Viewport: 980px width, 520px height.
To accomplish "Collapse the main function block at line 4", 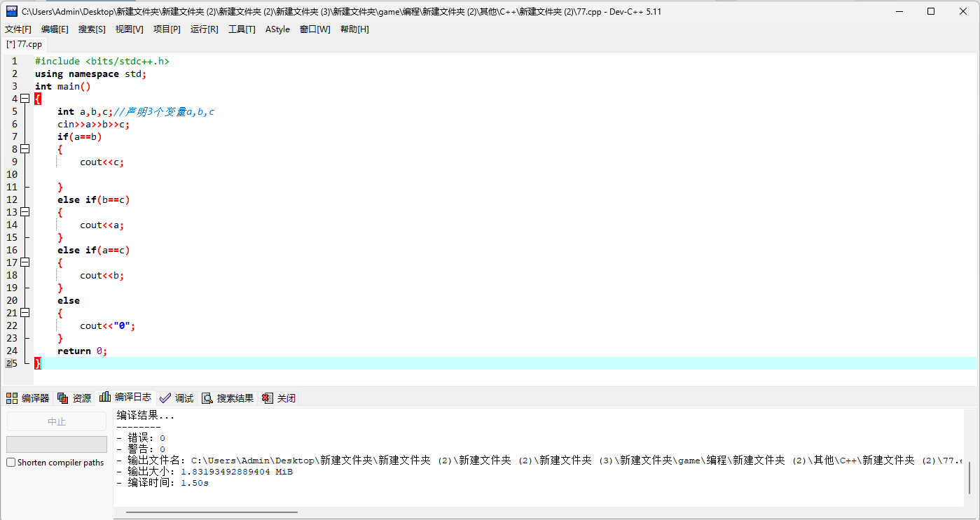I will coord(25,99).
